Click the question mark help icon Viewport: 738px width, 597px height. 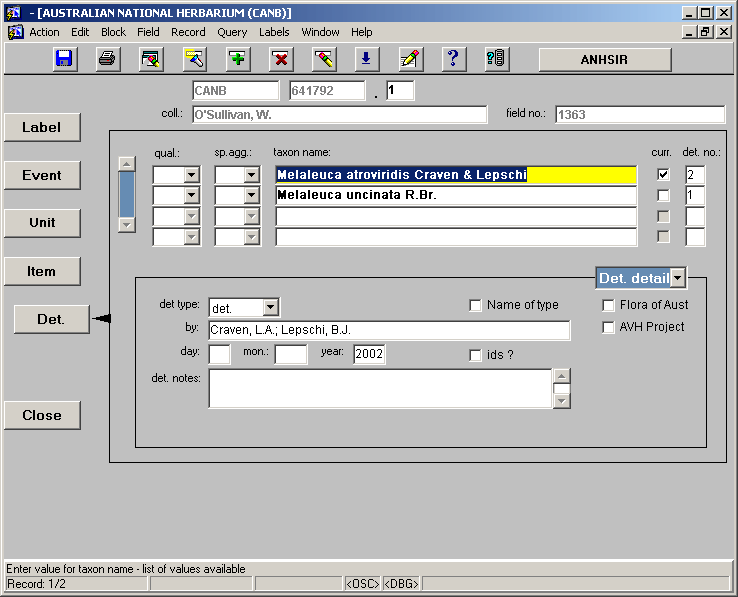pyautogui.click(x=452, y=59)
